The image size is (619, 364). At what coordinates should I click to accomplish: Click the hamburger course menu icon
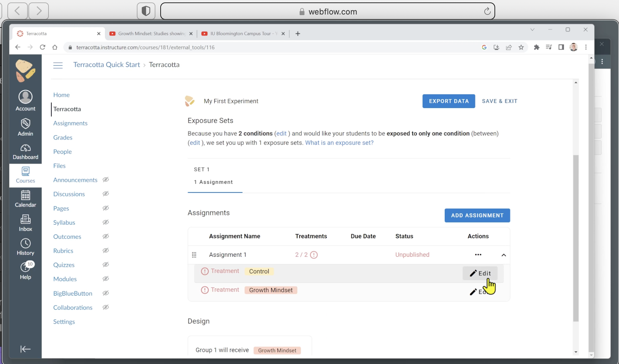pos(58,65)
